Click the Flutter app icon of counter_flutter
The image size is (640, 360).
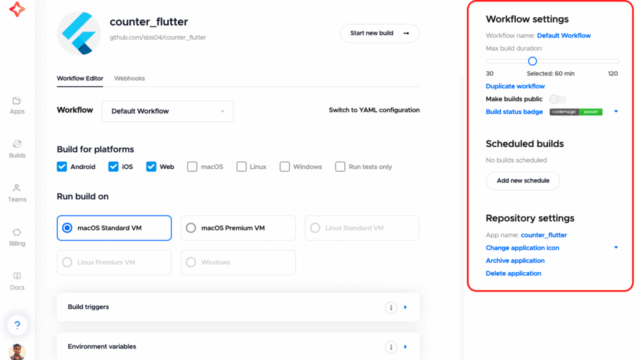(78, 33)
